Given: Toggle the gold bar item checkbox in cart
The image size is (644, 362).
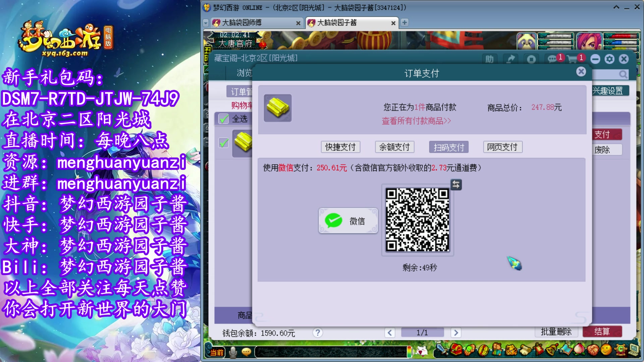Looking at the screenshot, I should pyautogui.click(x=223, y=143).
